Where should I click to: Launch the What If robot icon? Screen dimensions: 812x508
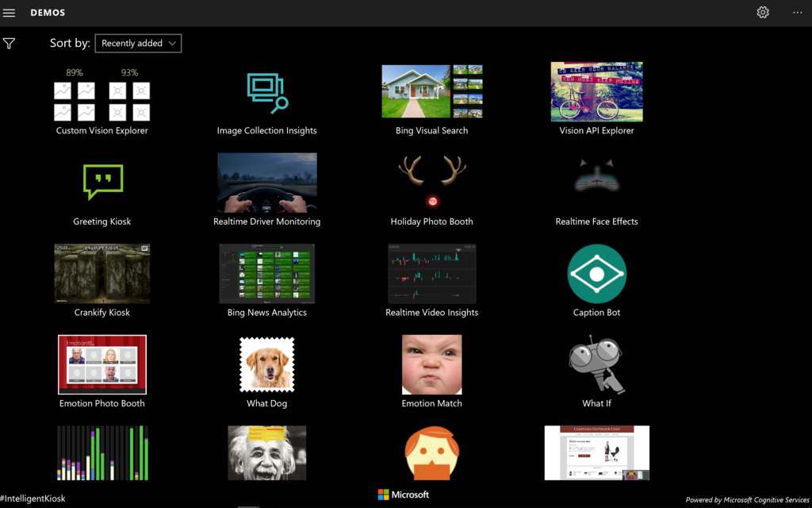596,364
